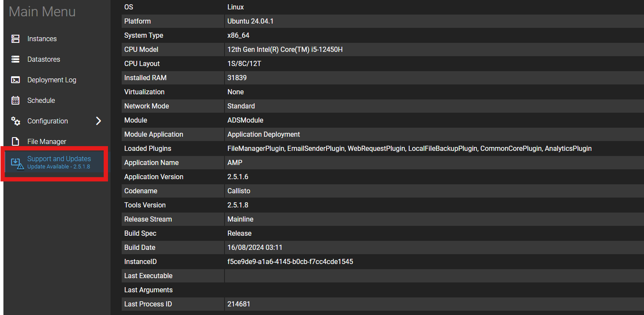
Task: Click EmailSenderPlugin in Loaded Plugins
Action: click(315, 149)
